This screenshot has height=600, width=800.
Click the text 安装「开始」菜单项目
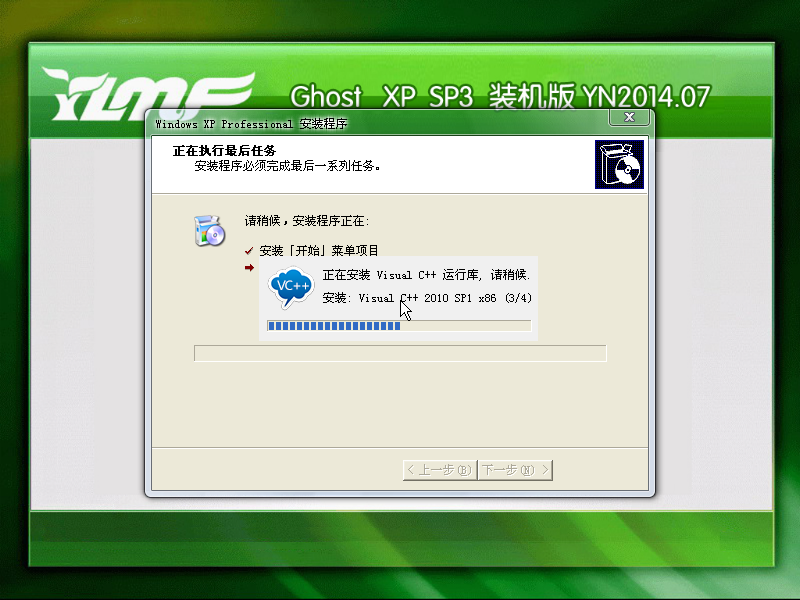click(319, 251)
